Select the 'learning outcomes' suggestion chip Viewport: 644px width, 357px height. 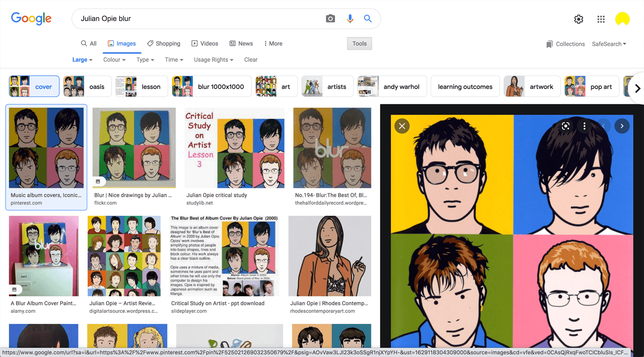coord(465,87)
